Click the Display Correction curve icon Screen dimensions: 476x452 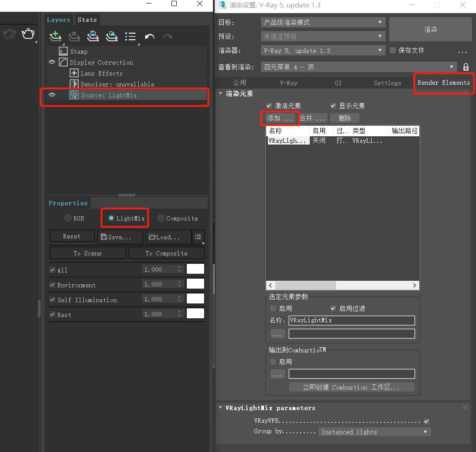[x=63, y=62]
